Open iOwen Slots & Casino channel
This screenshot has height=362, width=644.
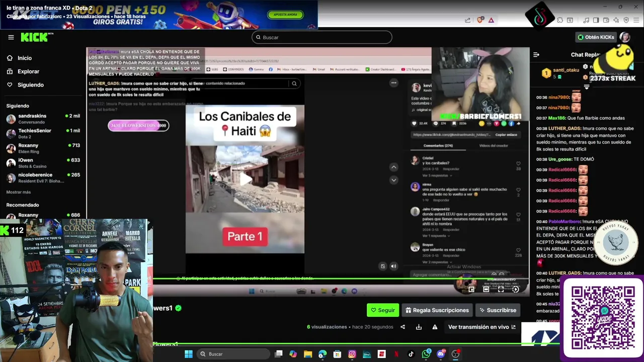coord(43,163)
